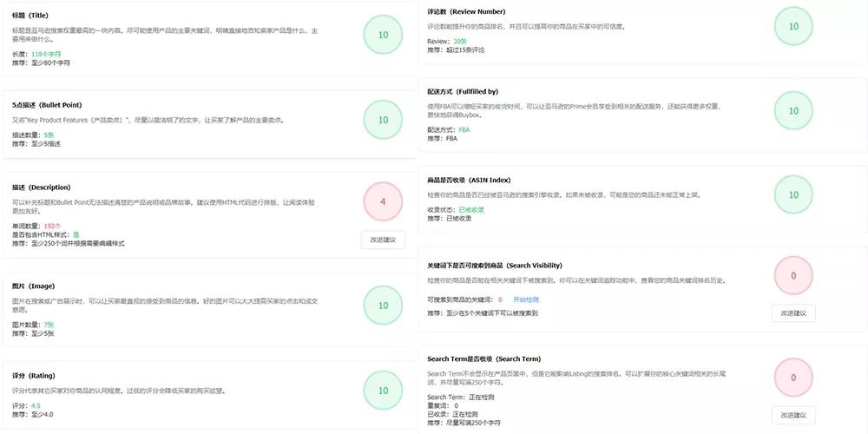The width and height of the screenshot is (868, 434).
Task: Click the Title score circle showing 10
Action: click(383, 35)
